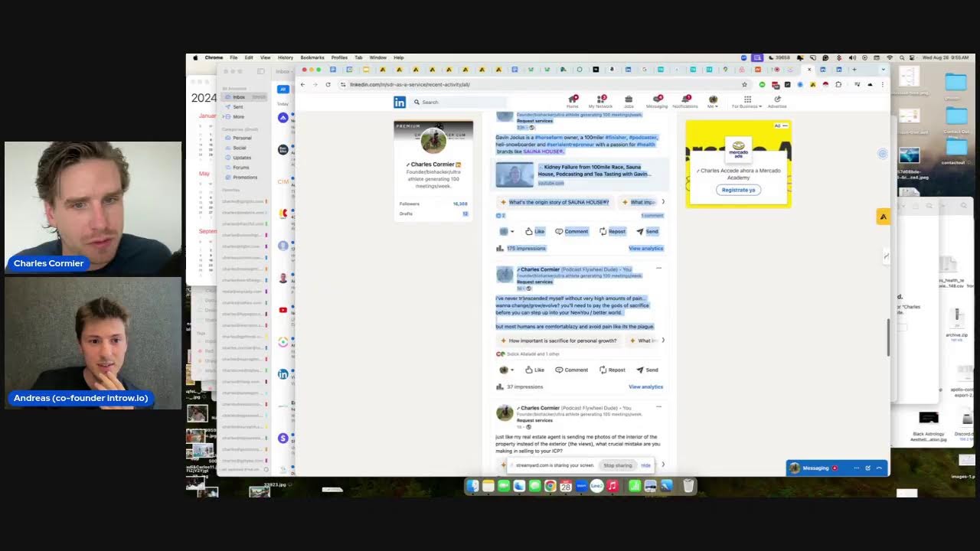Repost the 37 impressions post
This screenshot has height=551, width=980.
(x=612, y=370)
